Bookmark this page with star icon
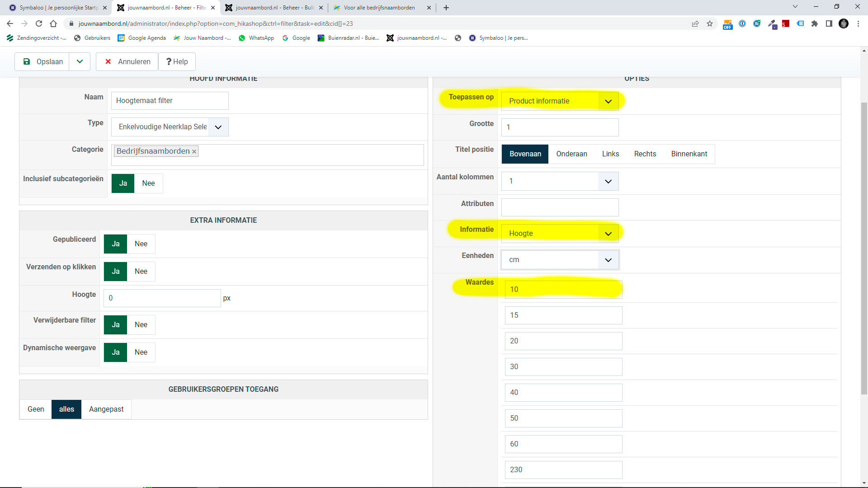Viewport: 868px width, 488px height. click(x=710, y=23)
